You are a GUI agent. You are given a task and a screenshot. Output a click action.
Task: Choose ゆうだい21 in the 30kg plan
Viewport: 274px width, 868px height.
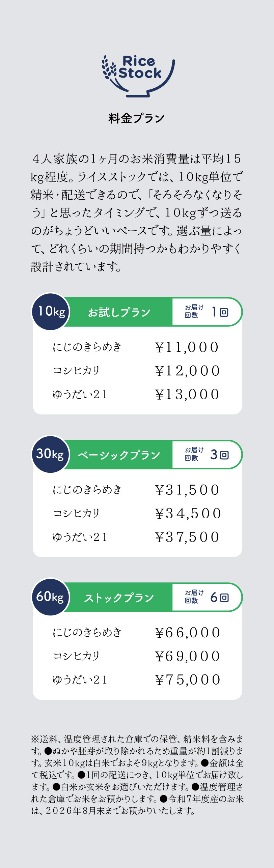coord(80,537)
